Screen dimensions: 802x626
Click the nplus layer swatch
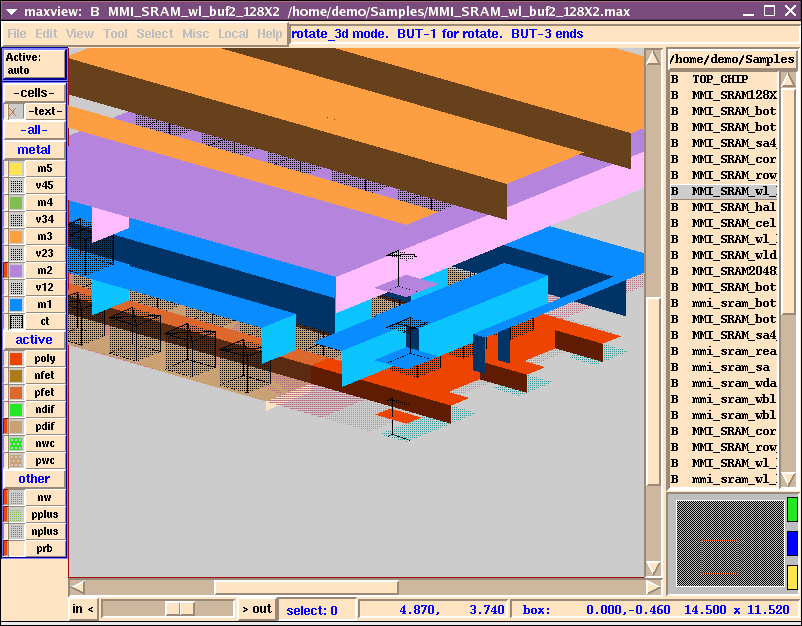click(x=16, y=531)
